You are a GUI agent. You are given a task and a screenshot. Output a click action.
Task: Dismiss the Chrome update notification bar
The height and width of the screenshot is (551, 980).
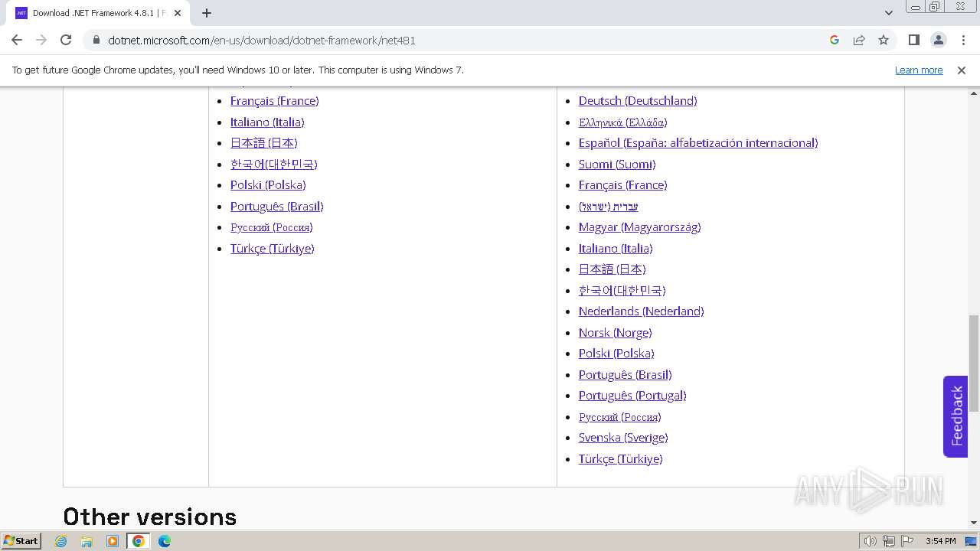(x=962, y=70)
